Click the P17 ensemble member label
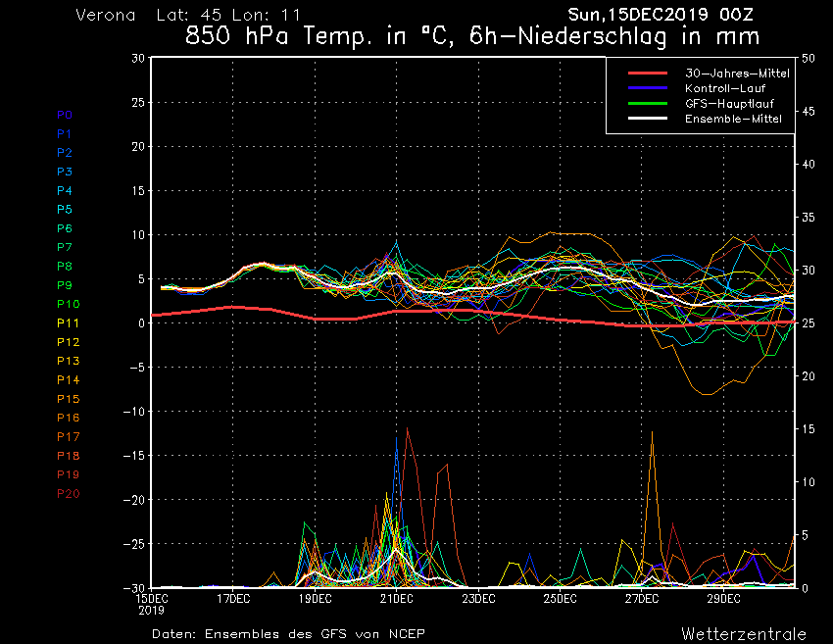The width and height of the screenshot is (833, 644). pyautogui.click(x=69, y=437)
